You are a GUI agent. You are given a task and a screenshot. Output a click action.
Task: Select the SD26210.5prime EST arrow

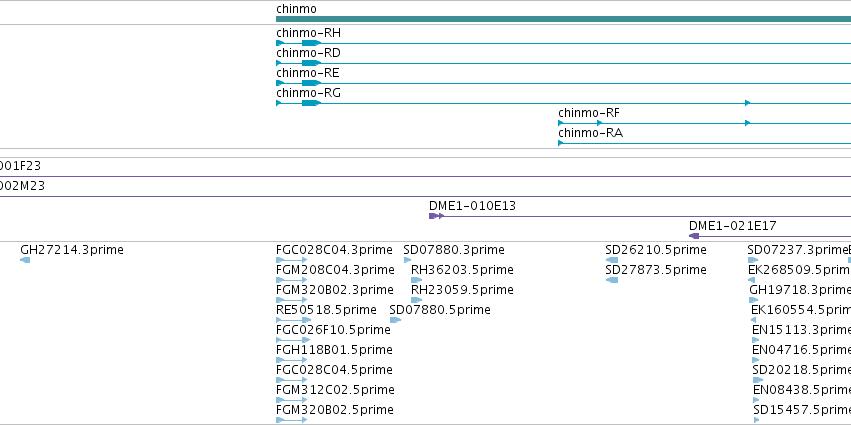coord(612,260)
